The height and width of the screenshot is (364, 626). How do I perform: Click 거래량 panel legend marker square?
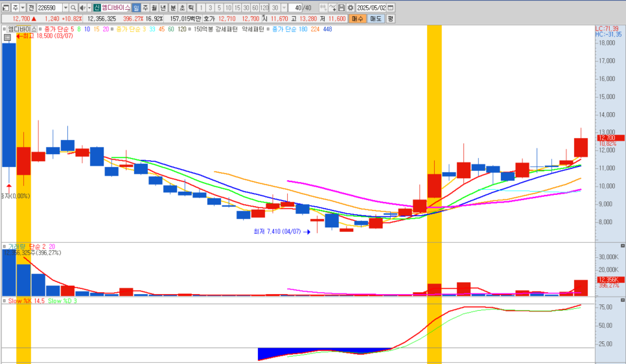point(5,247)
